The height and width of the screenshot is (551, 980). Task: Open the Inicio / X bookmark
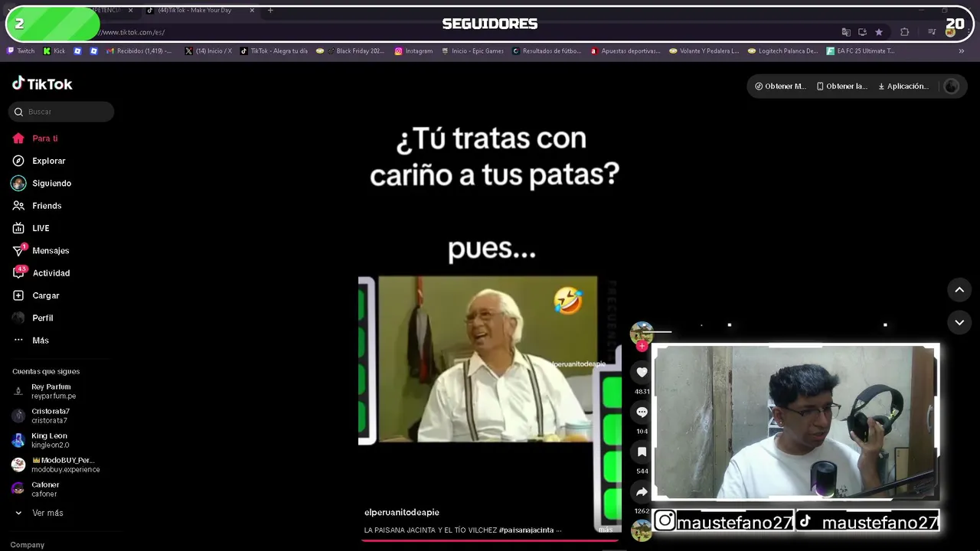point(208,51)
